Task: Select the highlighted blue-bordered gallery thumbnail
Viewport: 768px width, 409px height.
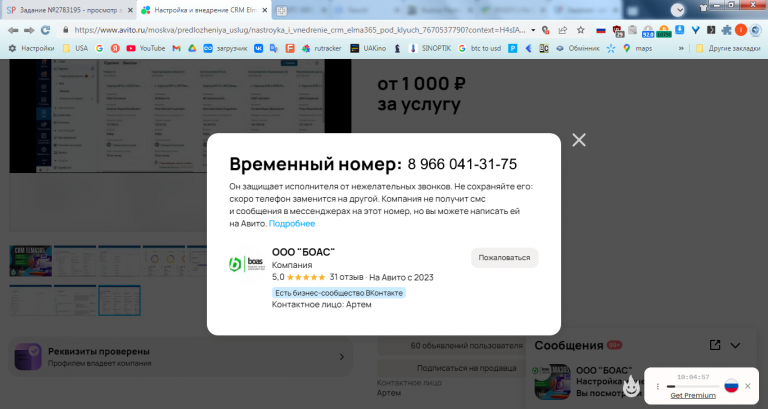Action: 120,300
